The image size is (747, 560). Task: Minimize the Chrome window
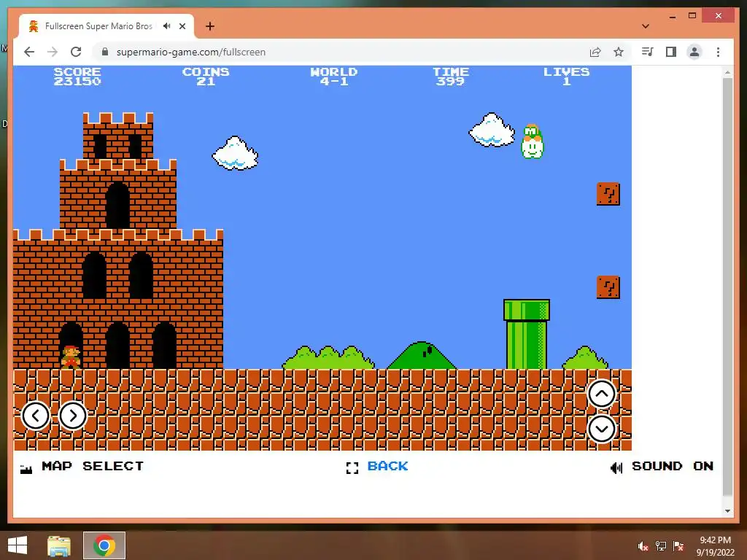672,16
